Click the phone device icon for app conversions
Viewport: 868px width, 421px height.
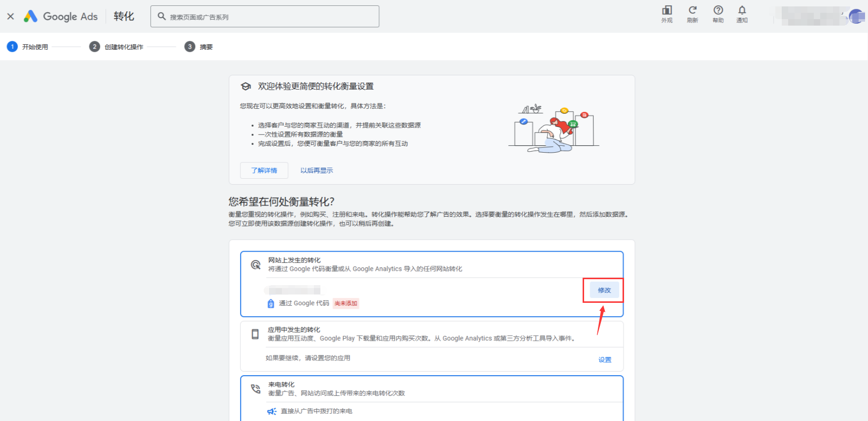pos(255,334)
